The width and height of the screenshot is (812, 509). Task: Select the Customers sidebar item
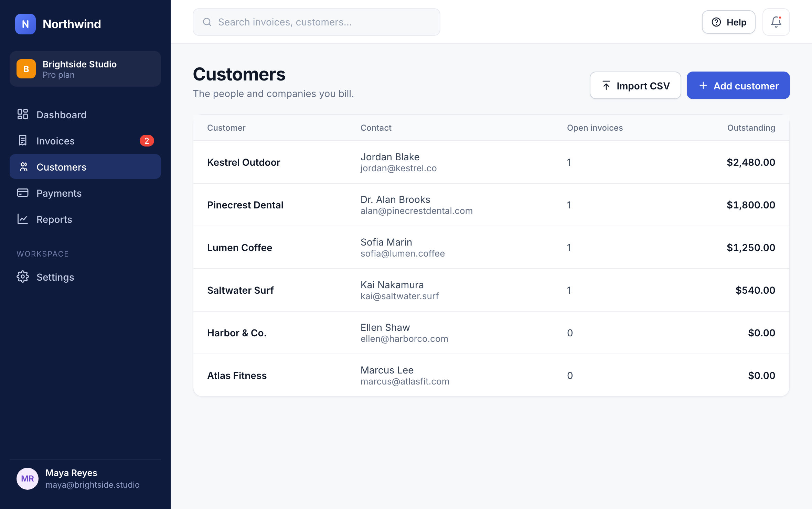85,167
